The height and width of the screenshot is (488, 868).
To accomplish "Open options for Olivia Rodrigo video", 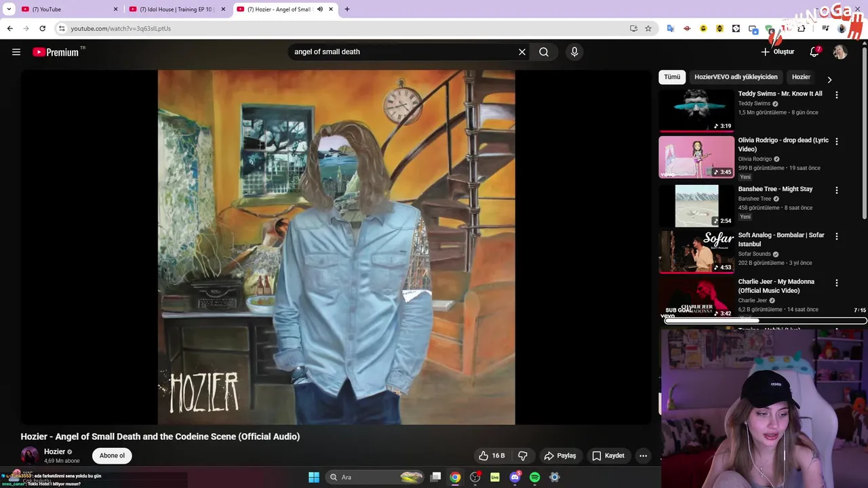I will point(836,142).
